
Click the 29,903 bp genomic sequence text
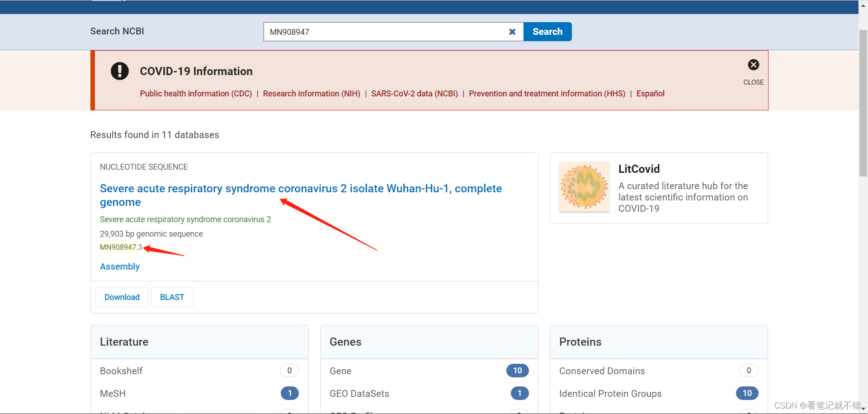(151, 234)
